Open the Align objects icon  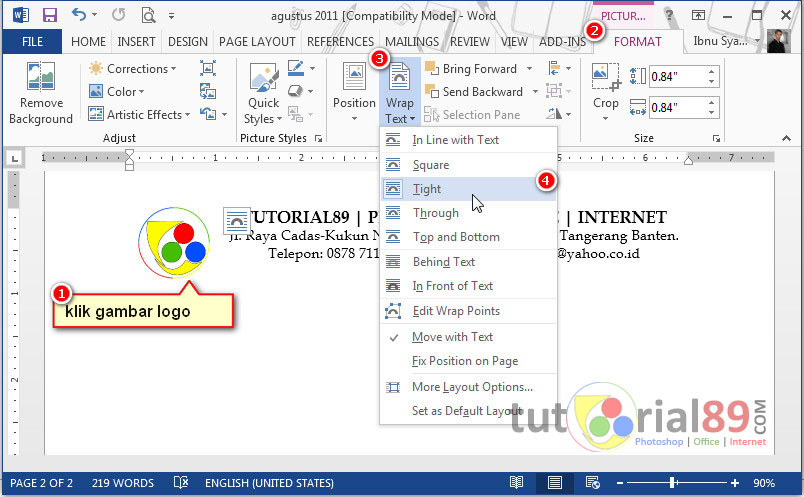(554, 68)
